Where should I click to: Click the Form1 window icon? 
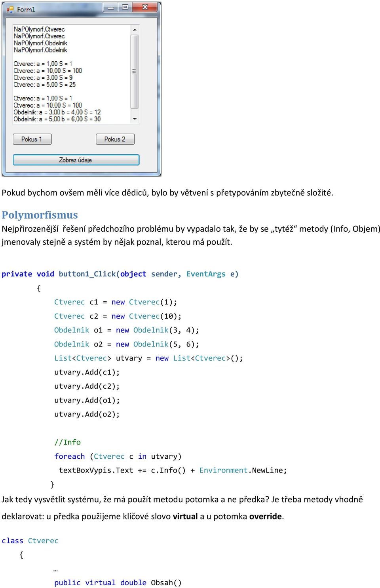[x=10, y=9]
